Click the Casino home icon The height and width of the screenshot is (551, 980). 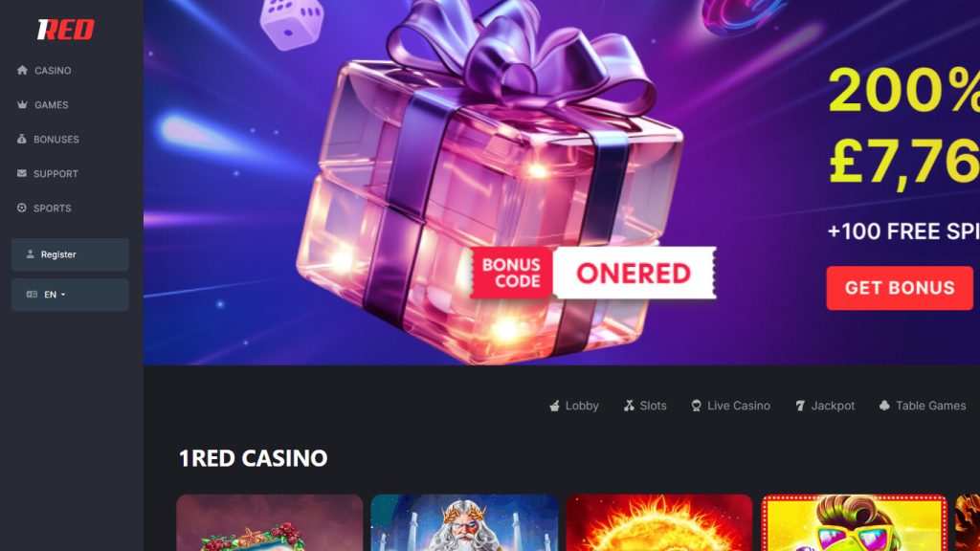pos(23,70)
